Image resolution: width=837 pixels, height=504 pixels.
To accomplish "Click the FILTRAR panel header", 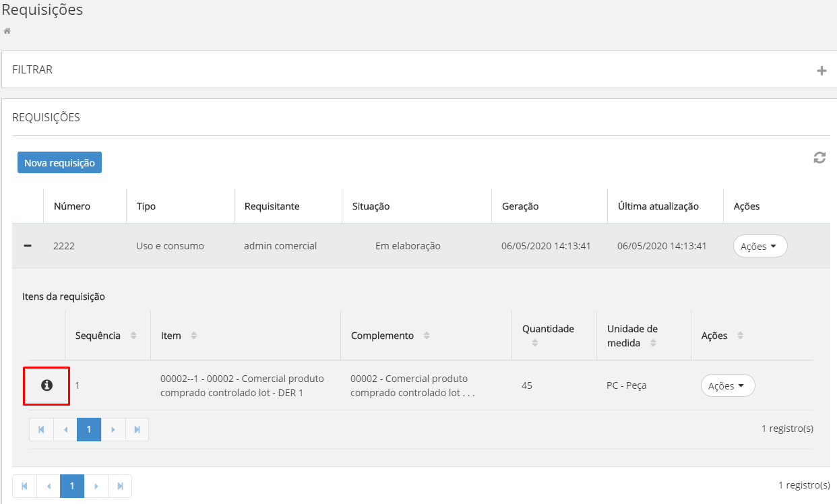I will pyautogui.click(x=32, y=69).
